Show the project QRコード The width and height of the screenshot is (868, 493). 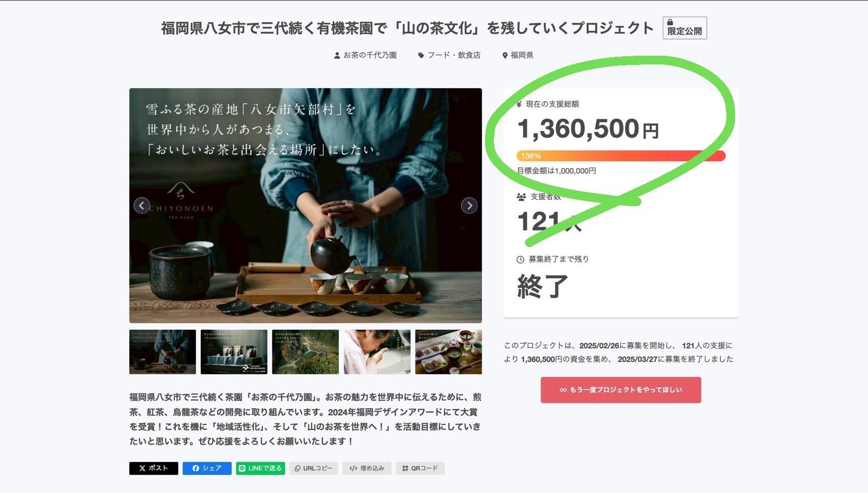tap(420, 468)
